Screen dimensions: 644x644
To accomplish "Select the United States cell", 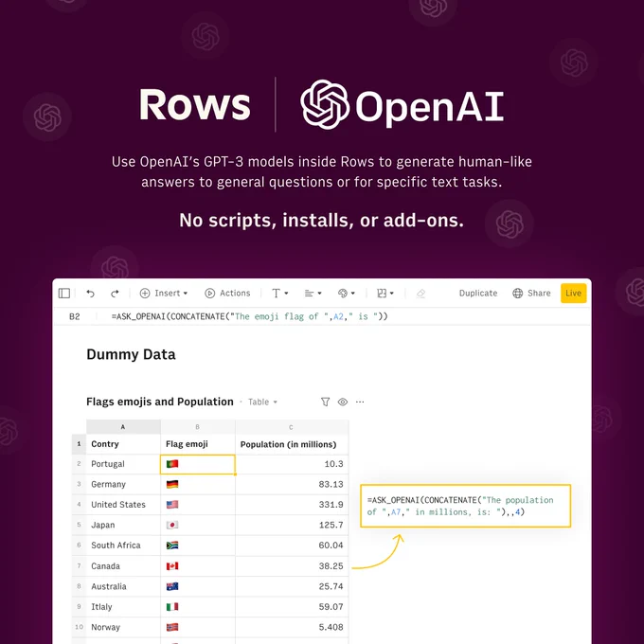I will [x=123, y=505].
